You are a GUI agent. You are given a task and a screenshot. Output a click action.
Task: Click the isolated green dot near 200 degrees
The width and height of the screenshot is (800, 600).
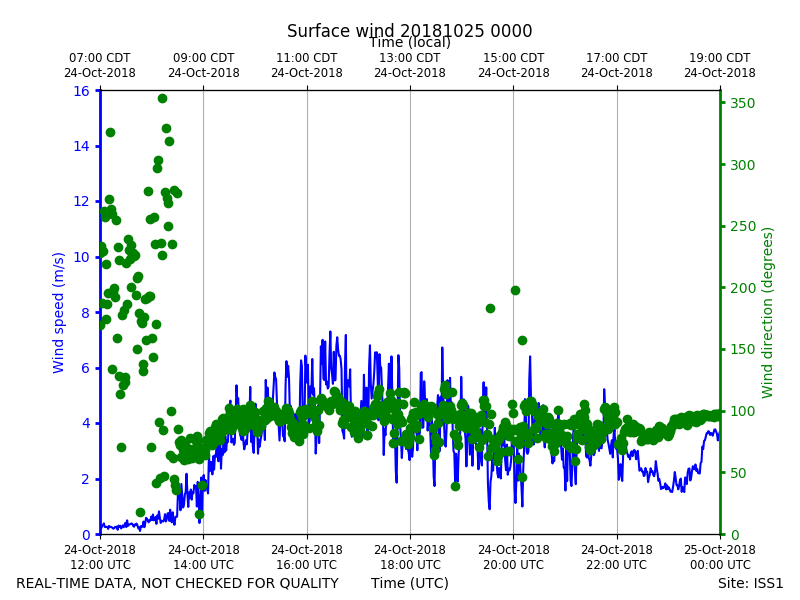click(515, 290)
